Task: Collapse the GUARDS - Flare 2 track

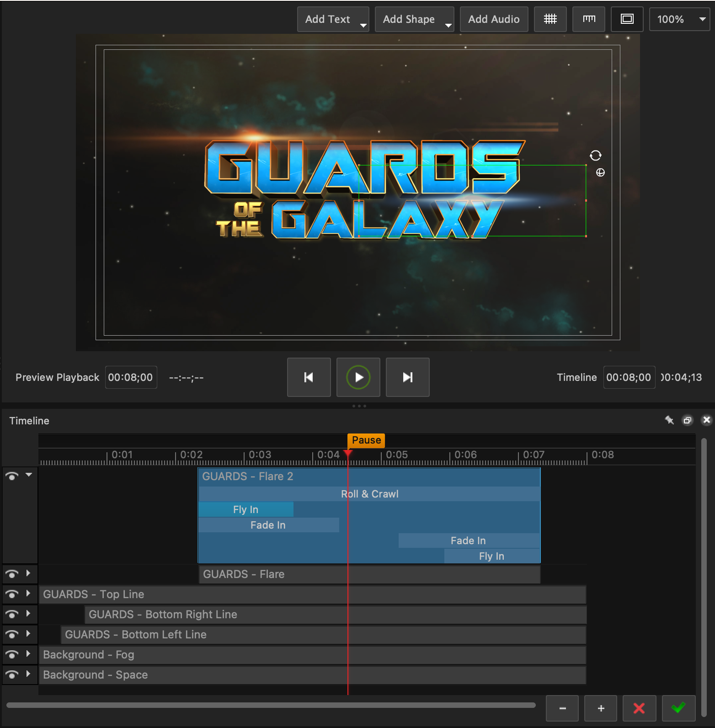Action: tap(29, 475)
